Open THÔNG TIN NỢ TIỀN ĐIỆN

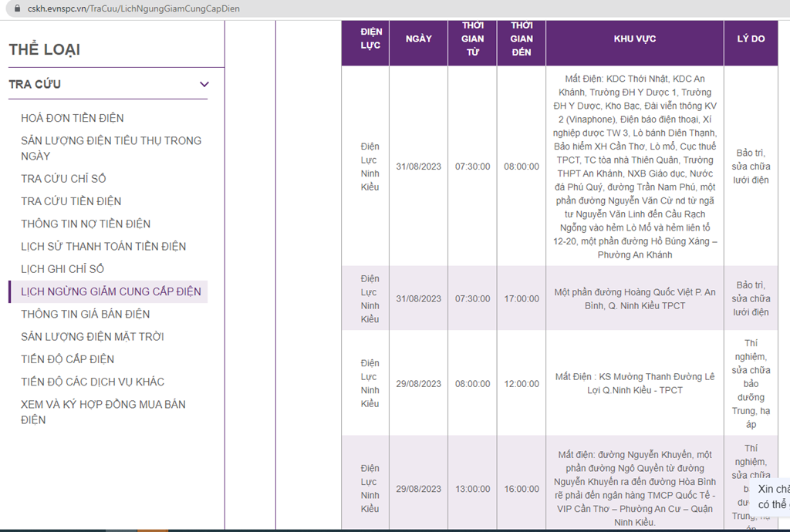(x=86, y=224)
